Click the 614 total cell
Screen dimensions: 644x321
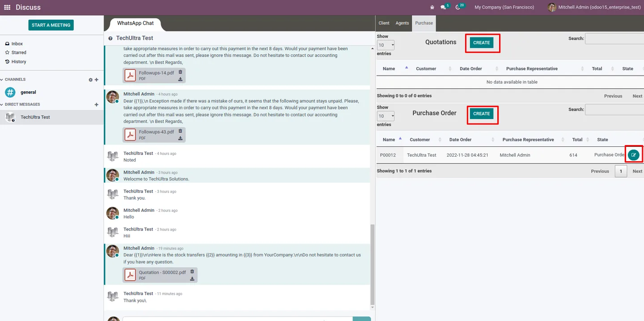(x=573, y=155)
